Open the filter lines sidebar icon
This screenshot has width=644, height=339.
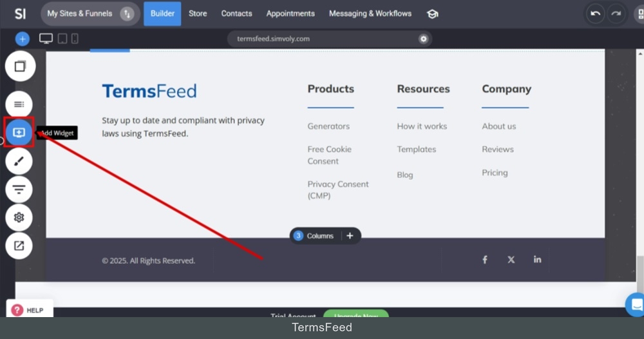[x=19, y=189]
